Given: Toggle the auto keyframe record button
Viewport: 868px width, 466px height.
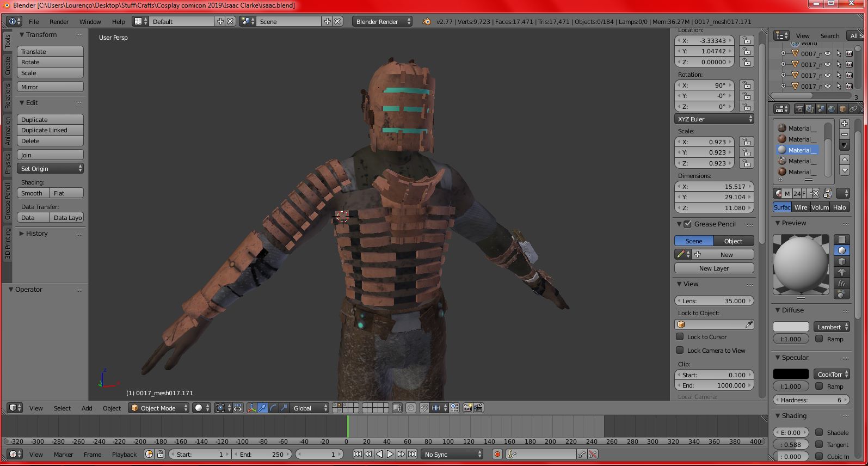Looking at the screenshot, I should click(x=497, y=454).
